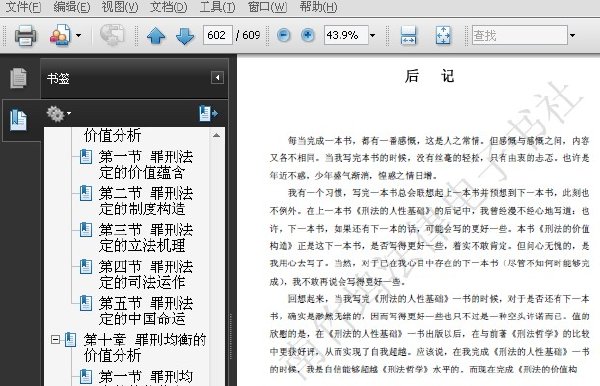Open the 视图(V) menu
The width and height of the screenshot is (600, 386).
pos(119,7)
